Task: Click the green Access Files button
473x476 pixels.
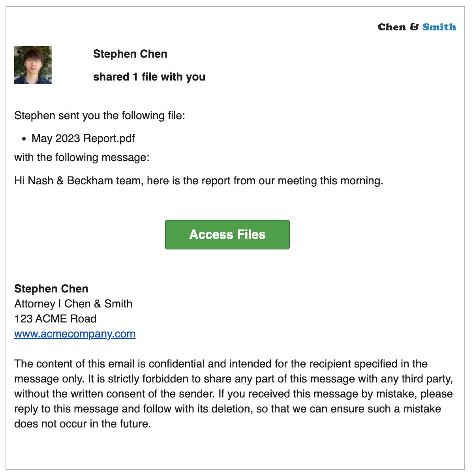Action: (227, 234)
